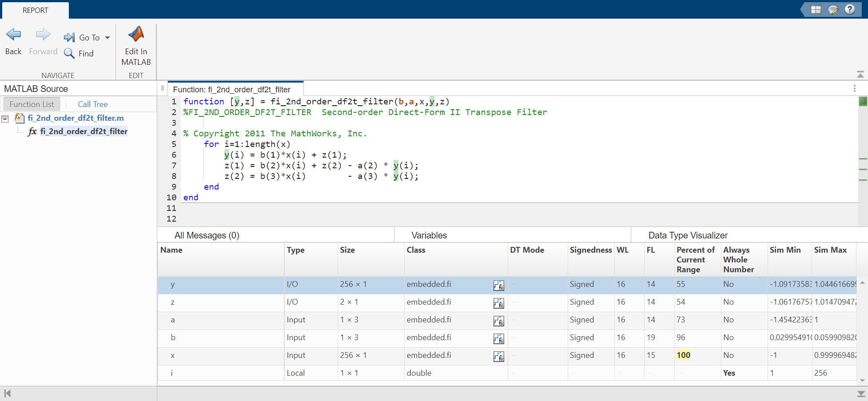Image resolution: width=868 pixels, height=401 pixels.
Task: Select fi_2nd_order_df2t_filter function in tree
Action: [x=84, y=131]
